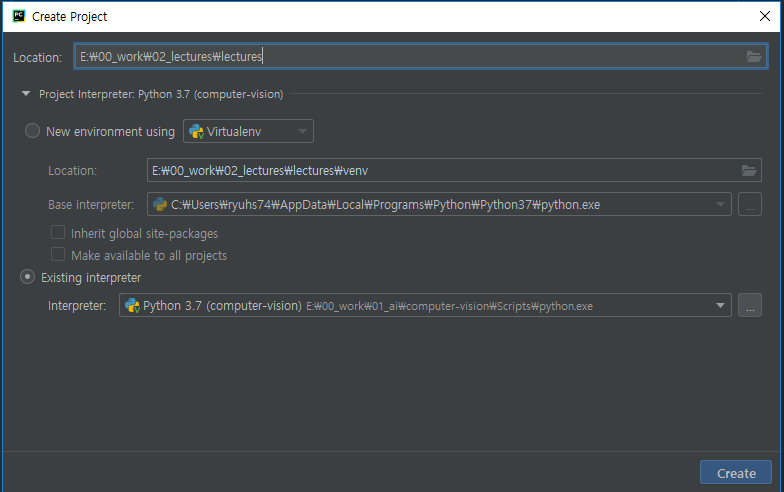Open the Virtualenv environment type dropdown
The width and height of the screenshot is (784, 492).
[248, 131]
